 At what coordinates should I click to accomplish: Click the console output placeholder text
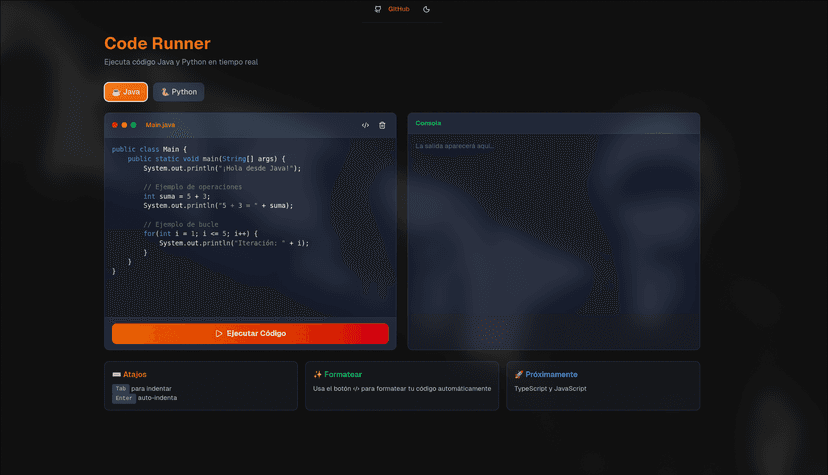click(455, 146)
